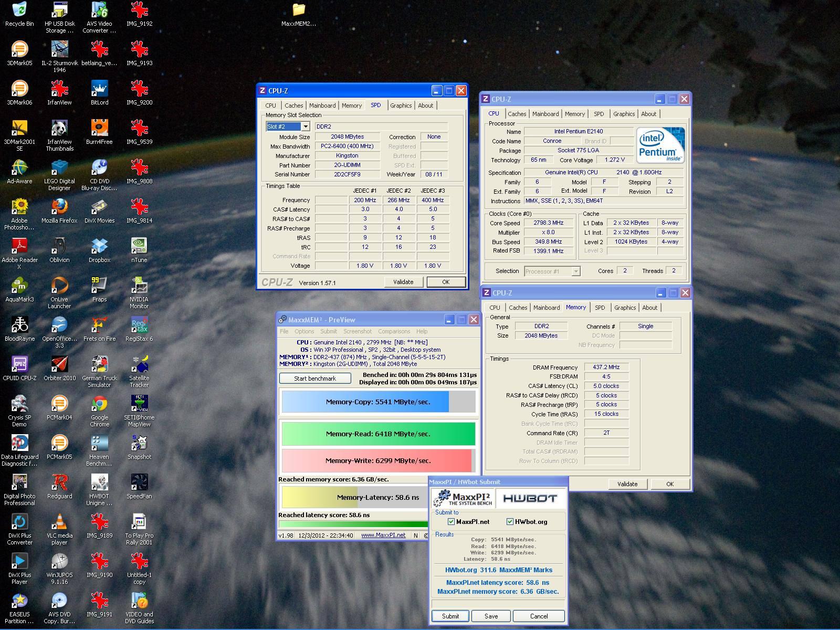Open the MaxxMEM File menu
840x630 pixels.
coord(284,331)
